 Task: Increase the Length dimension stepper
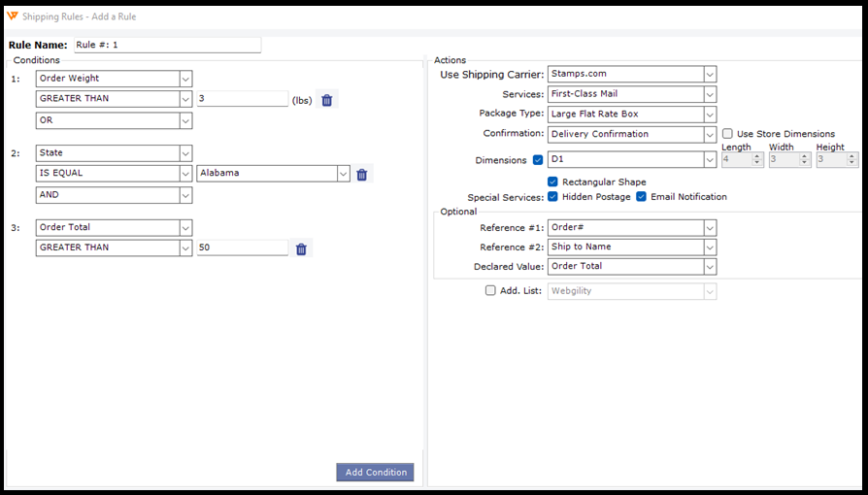pyautogui.click(x=757, y=156)
